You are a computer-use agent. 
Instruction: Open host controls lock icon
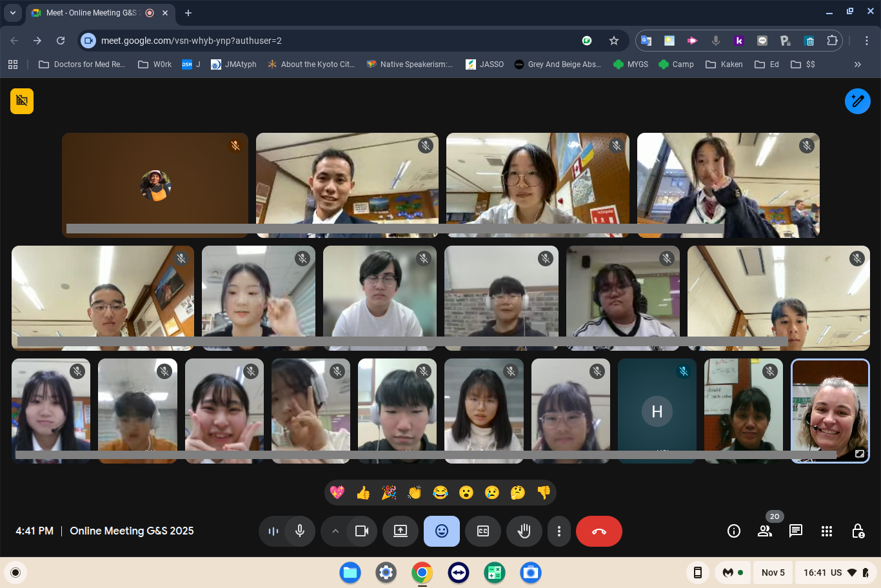858,531
